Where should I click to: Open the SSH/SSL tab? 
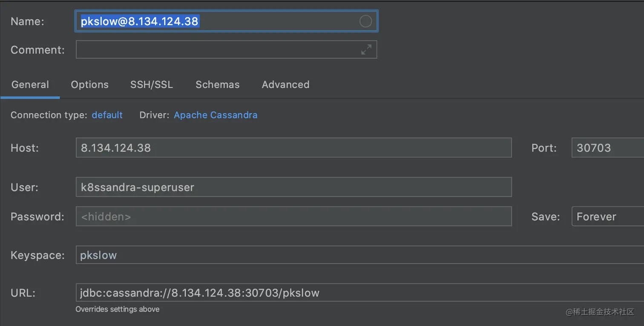pyautogui.click(x=152, y=84)
